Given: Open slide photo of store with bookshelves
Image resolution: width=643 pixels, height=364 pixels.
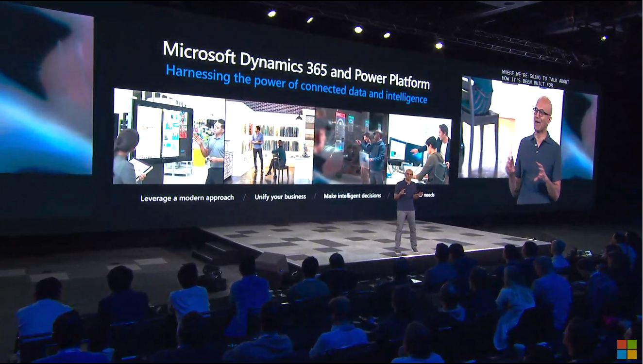Looking at the screenshot, I should pos(270,142).
